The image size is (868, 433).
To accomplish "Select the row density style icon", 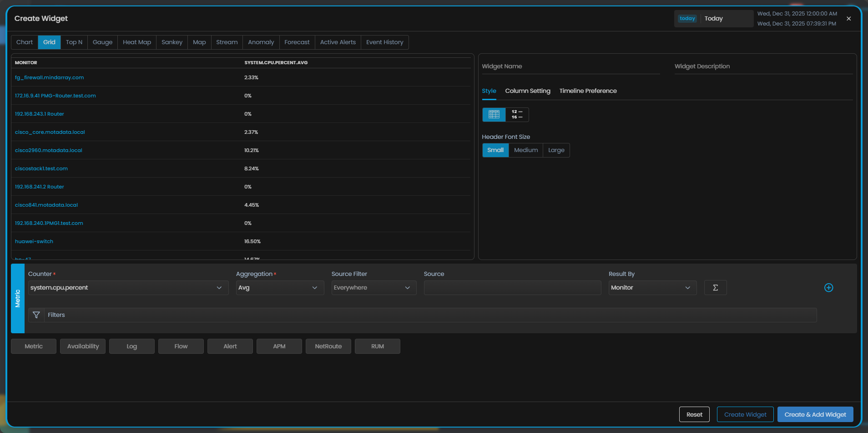I will point(517,115).
